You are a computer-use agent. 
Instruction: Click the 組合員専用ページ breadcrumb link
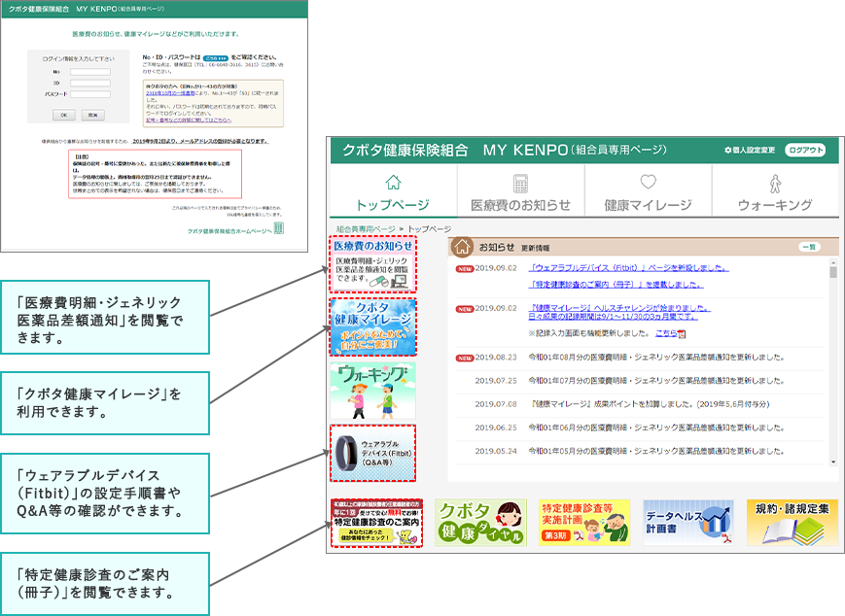(366, 229)
